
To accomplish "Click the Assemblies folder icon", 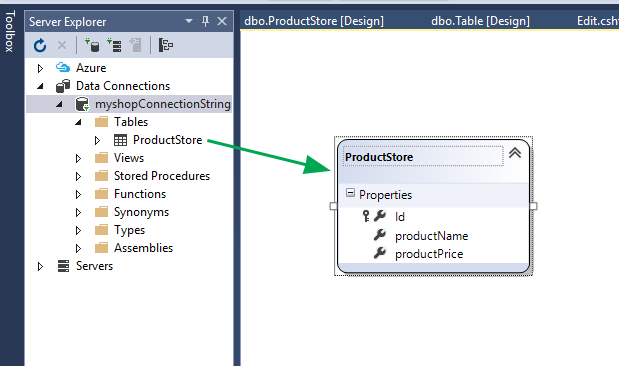I will [x=101, y=248].
